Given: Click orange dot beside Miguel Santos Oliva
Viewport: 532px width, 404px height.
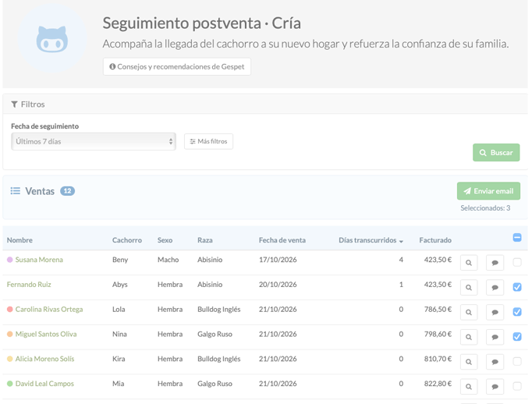Looking at the screenshot, I should 10,334.
